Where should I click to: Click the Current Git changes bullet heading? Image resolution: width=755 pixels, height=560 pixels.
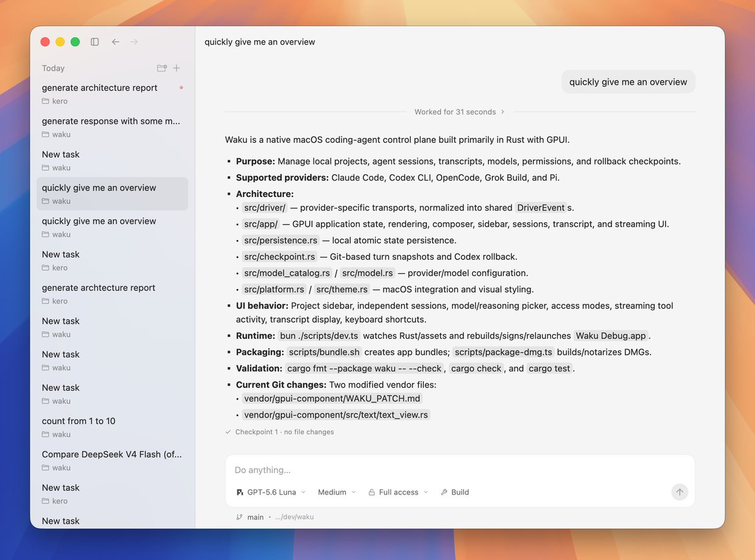tap(281, 385)
